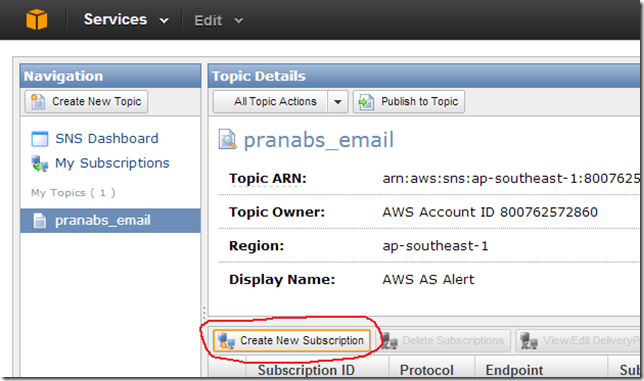Screen dimensions: 644x381
Task: Click the SNS Dashboard window icon
Action: point(40,139)
